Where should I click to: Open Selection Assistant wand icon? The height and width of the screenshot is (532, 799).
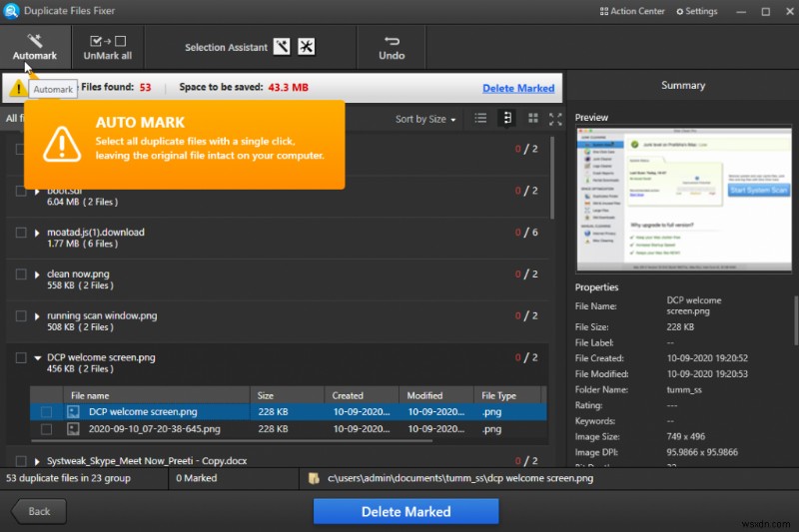(282, 46)
